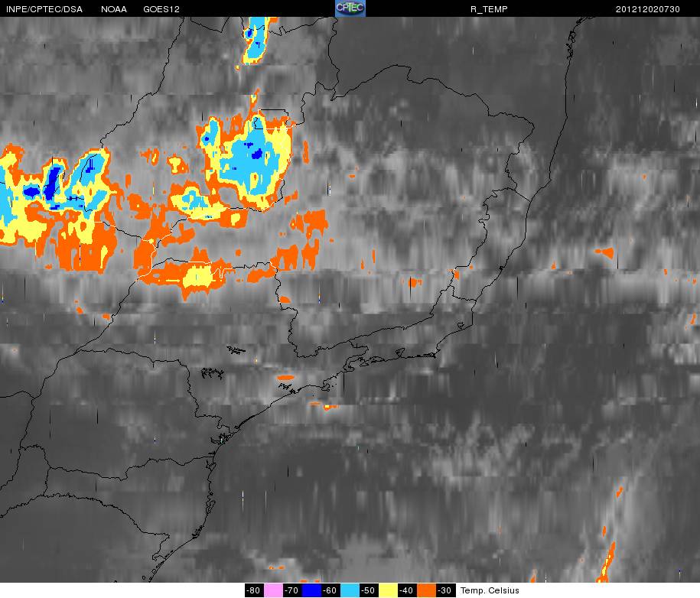Click the -50 legend value
The image size is (700, 598).
(369, 590)
